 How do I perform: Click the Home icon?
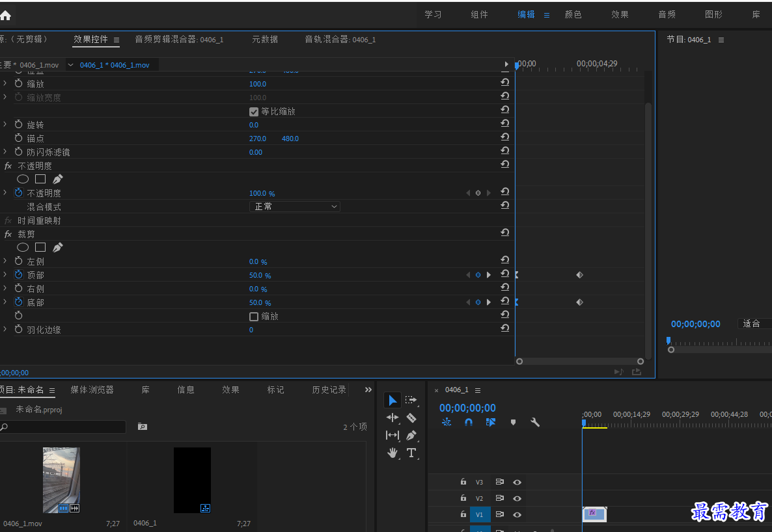click(5, 15)
